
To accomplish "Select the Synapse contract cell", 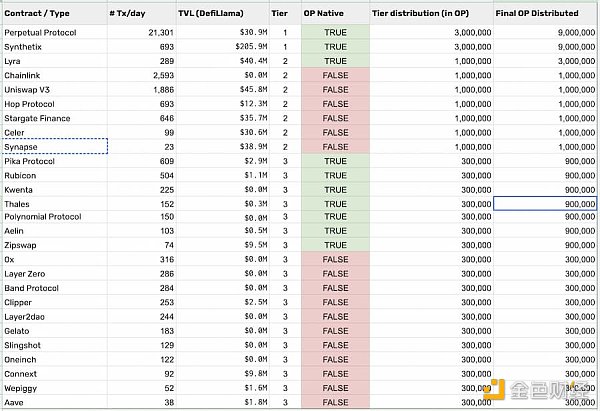I will pyautogui.click(x=55, y=147).
